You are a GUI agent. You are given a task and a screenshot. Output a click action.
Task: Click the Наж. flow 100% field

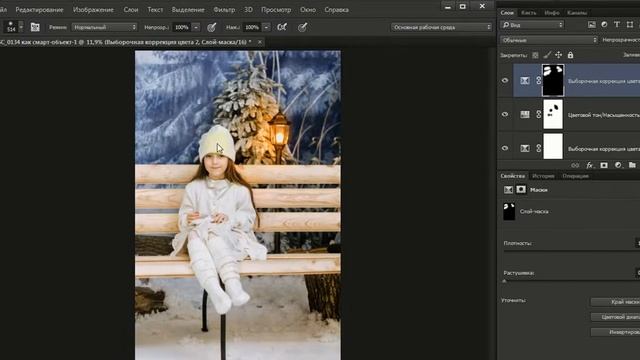(x=252, y=27)
